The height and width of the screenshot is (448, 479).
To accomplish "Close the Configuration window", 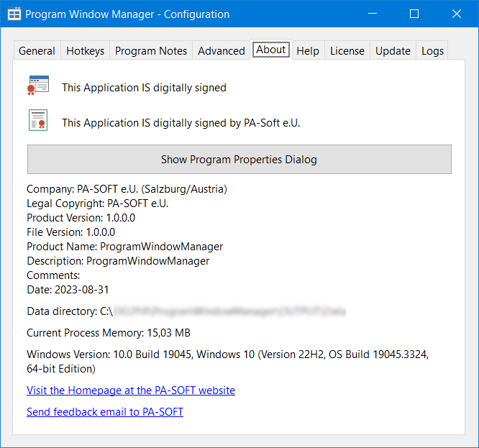I will point(457,14).
